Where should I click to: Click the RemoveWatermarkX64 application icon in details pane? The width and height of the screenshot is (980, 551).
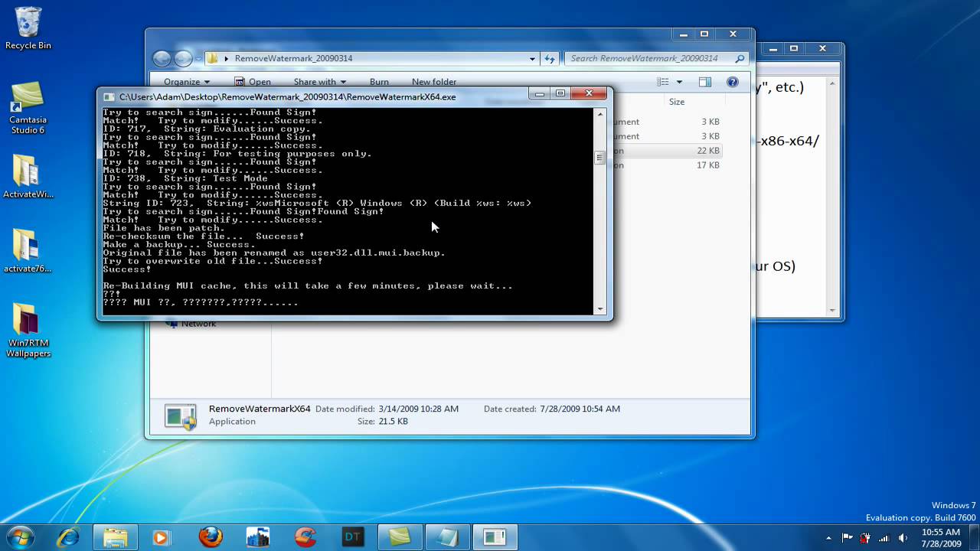click(181, 416)
